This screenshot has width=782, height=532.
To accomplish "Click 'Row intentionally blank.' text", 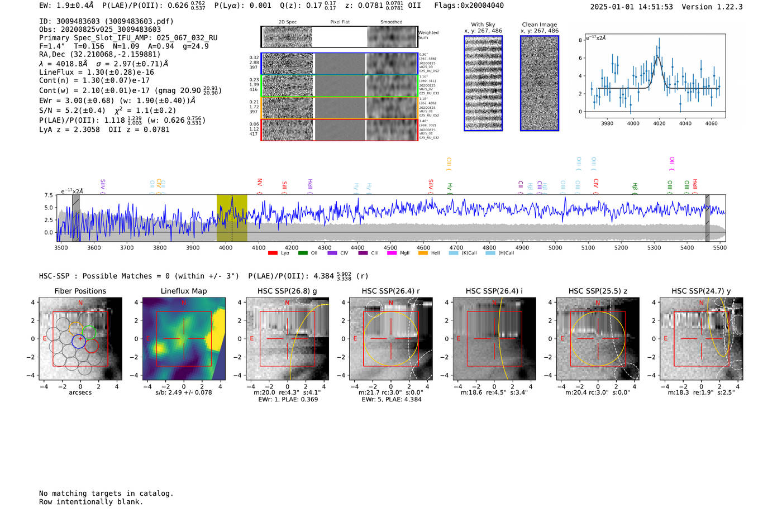I will [91, 502].
